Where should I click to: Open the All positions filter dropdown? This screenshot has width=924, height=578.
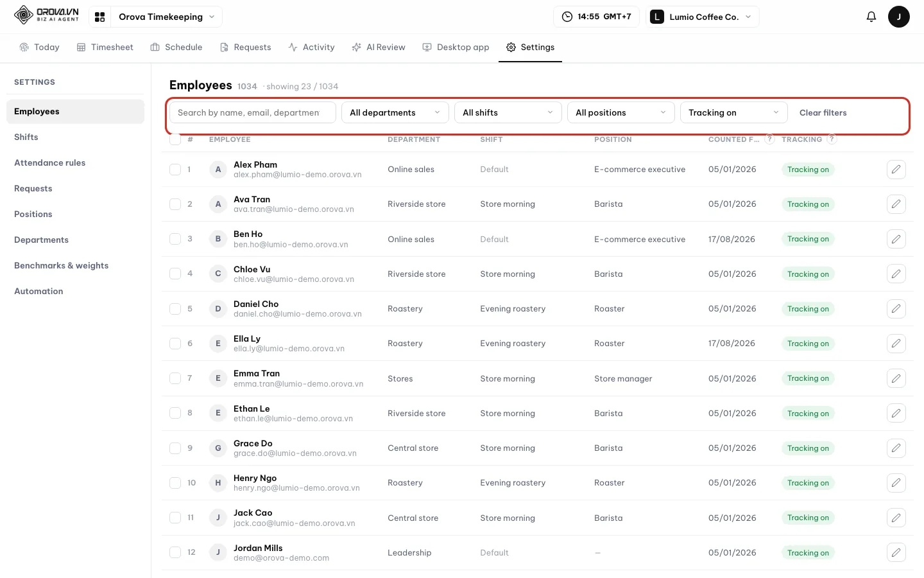click(x=621, y=112)
